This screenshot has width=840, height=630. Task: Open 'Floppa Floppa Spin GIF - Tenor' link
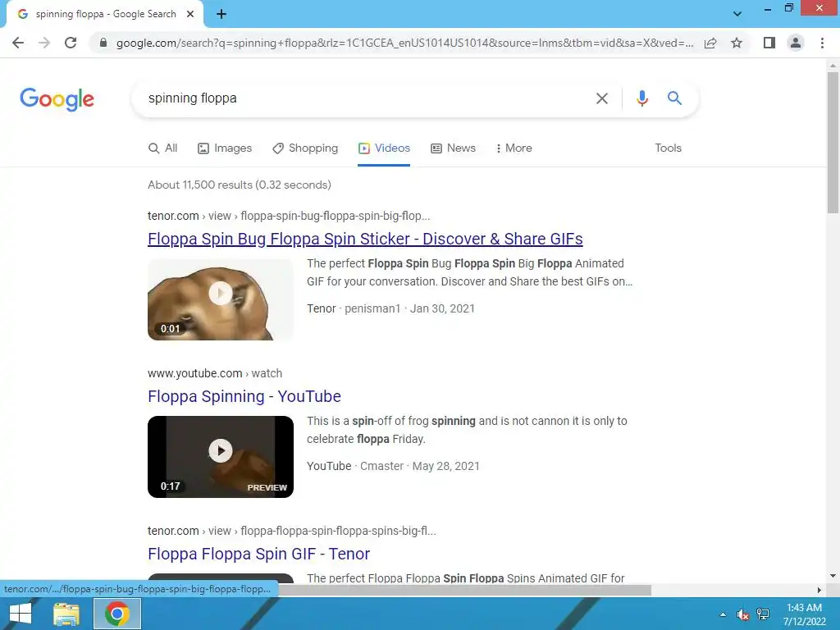258,554
